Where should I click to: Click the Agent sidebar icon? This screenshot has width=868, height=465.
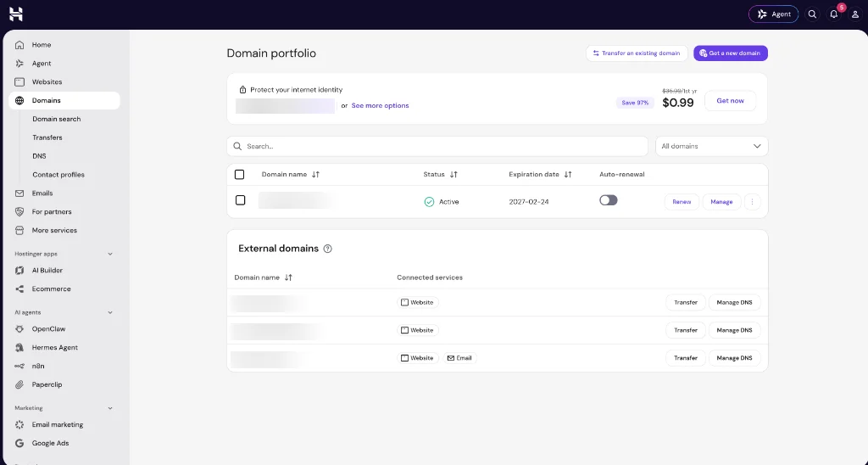pos(19,63)
